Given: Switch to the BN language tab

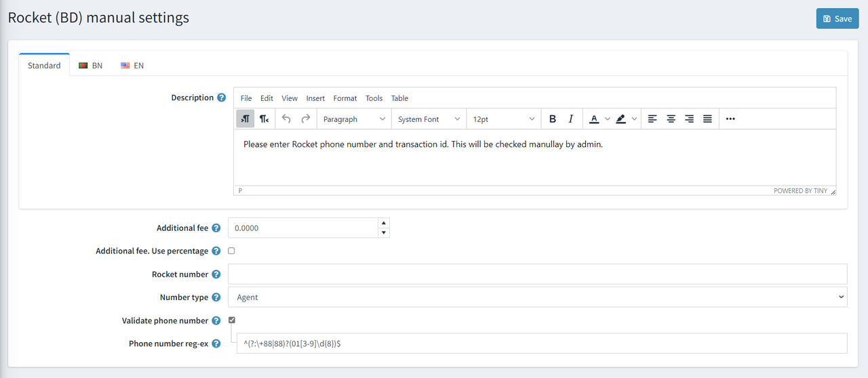Looking at the screenshot, I should (x=91, y=66).
